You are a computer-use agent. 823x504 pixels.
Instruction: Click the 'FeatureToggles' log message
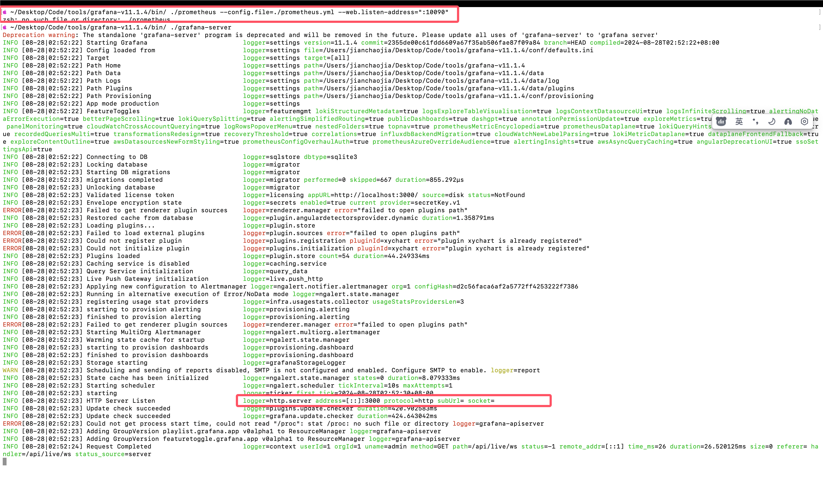coord(113,112)
